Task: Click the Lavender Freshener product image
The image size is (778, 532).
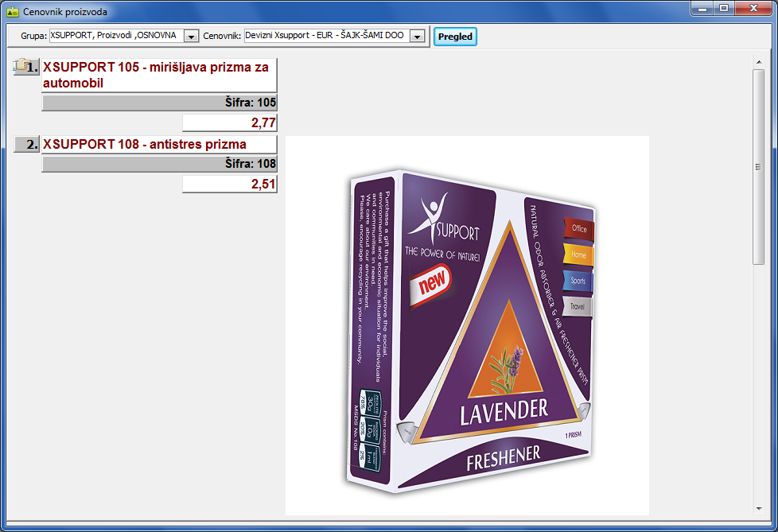Action: 467,325
